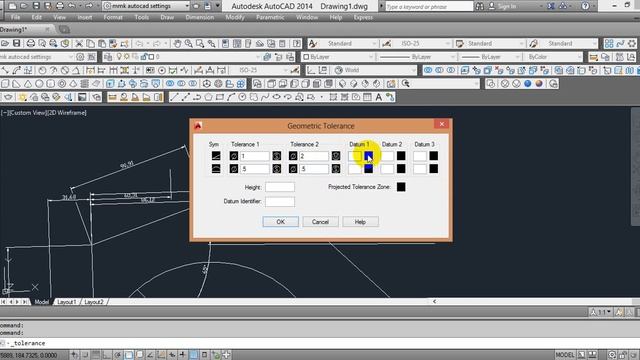Expand the layer control dropdown
The width and height of the screenshot is (640, 360).
coord(258,57)
